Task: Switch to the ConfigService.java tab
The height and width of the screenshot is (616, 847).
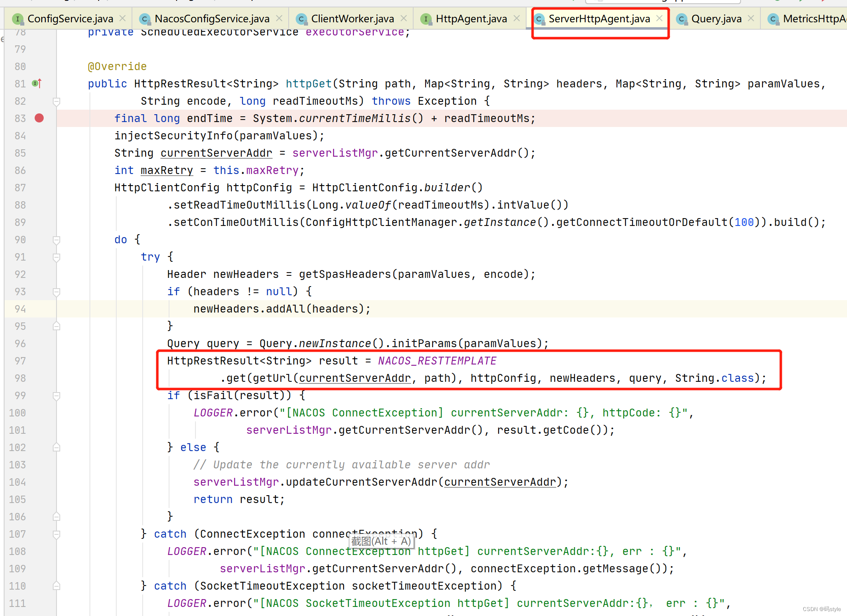Action: pyautogui.click(x=70, y=19)
